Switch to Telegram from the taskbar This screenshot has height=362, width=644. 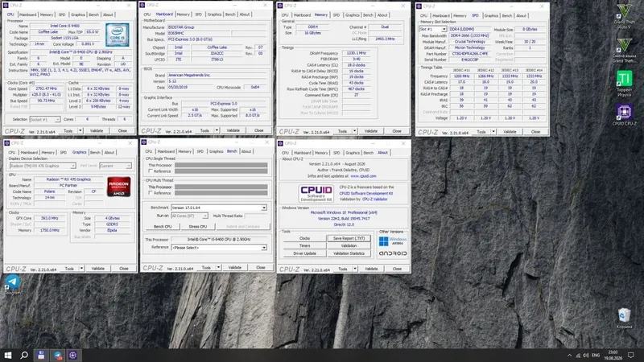pyautogui.click(x=57, y=355)
